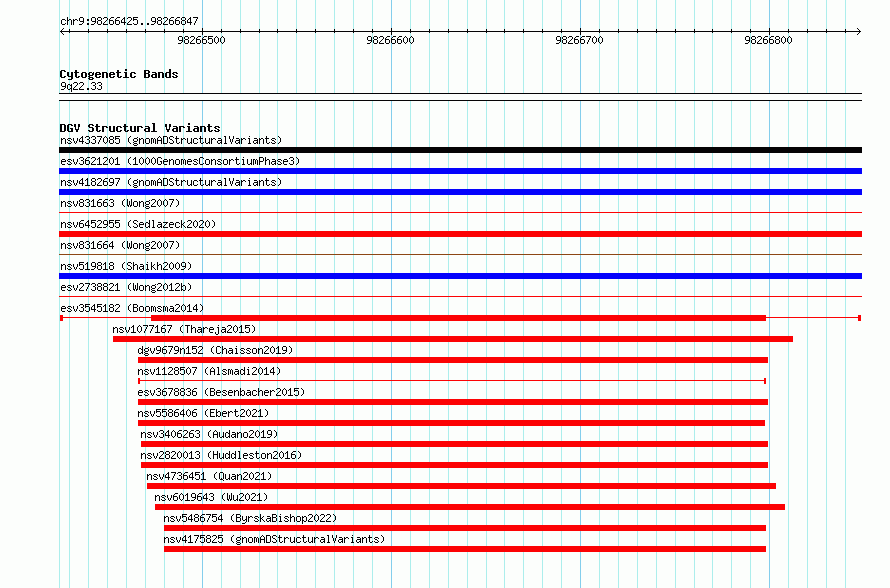
Task: Click the ruler's left arrow end
Action: point(62,32)
